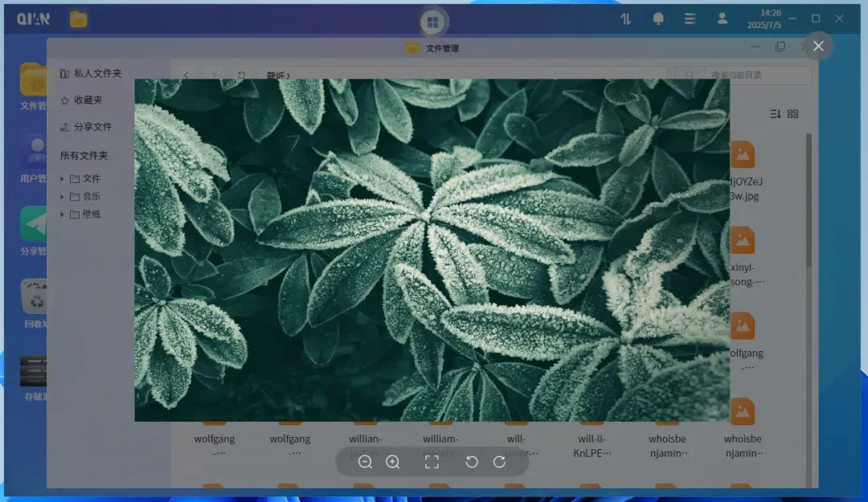Open the user account icon

click(x=722, y=18)
